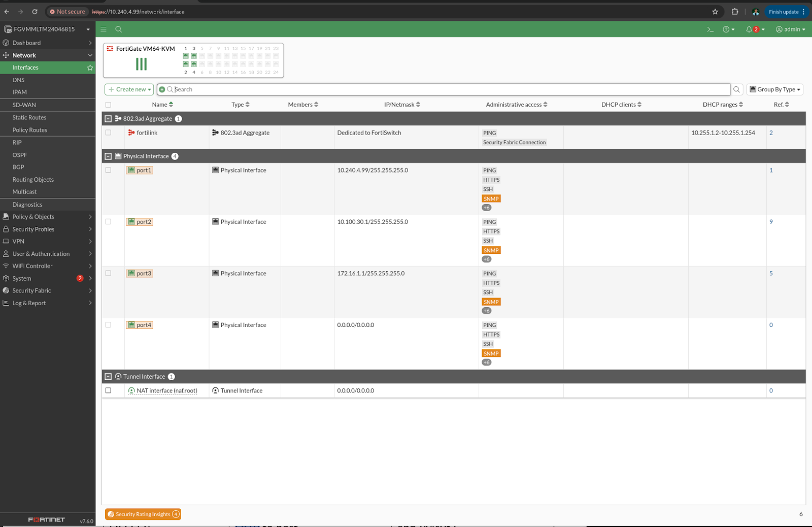Click the port2 reference count link

(x=771, y=222)
